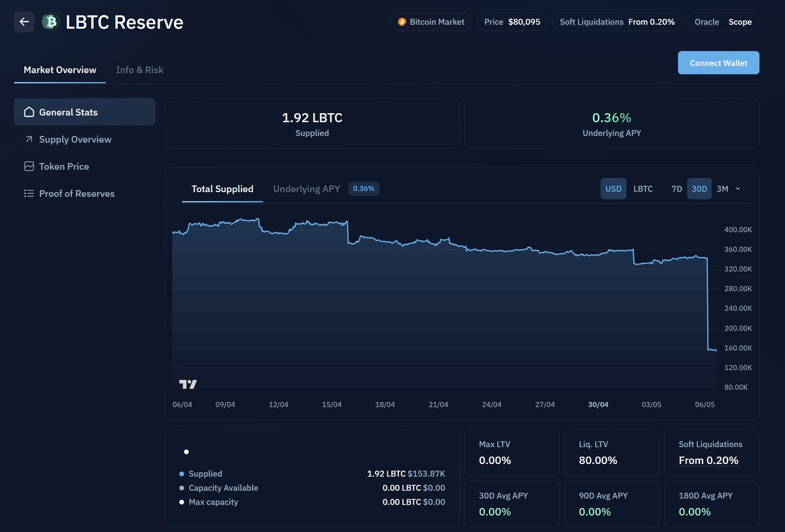Select the Total Supplied chart tab
785x532 pixels.
pos(222,189)
